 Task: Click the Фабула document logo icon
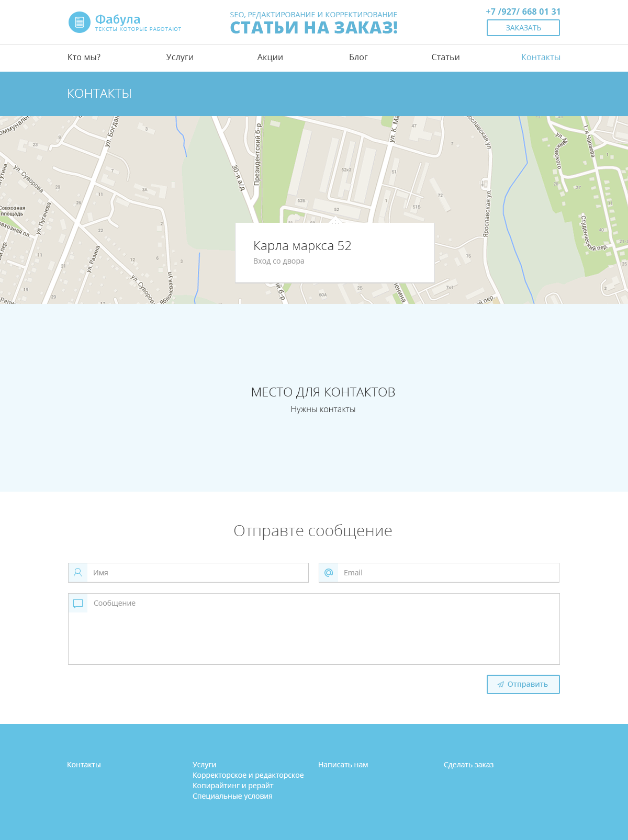click(80, 22)
